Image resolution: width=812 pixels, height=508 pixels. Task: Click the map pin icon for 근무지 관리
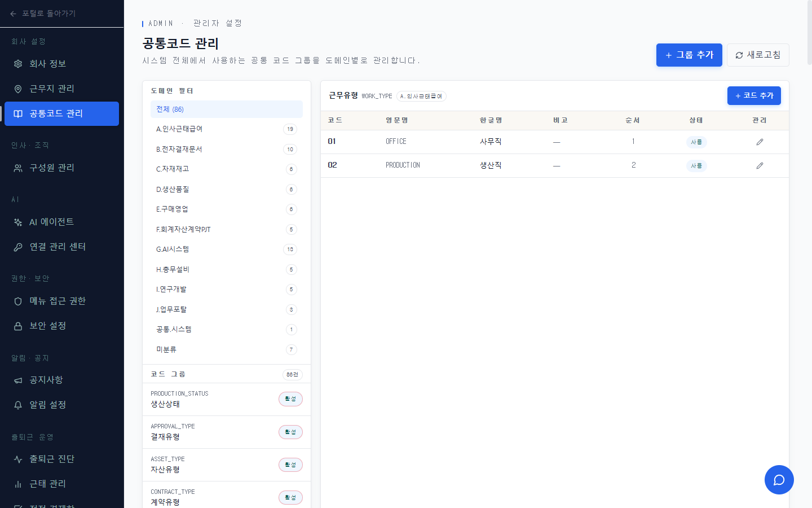pyautogui.click(x=18, y=89)
